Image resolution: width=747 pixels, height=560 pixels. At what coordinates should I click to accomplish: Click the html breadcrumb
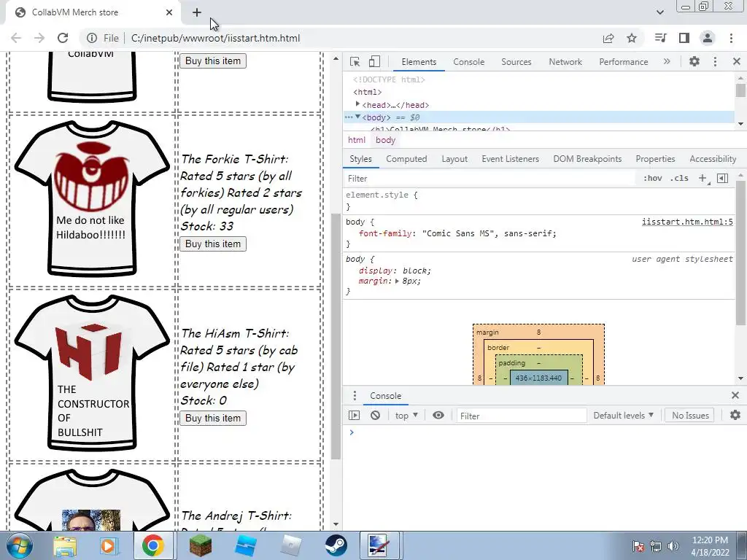coord(356,140)
